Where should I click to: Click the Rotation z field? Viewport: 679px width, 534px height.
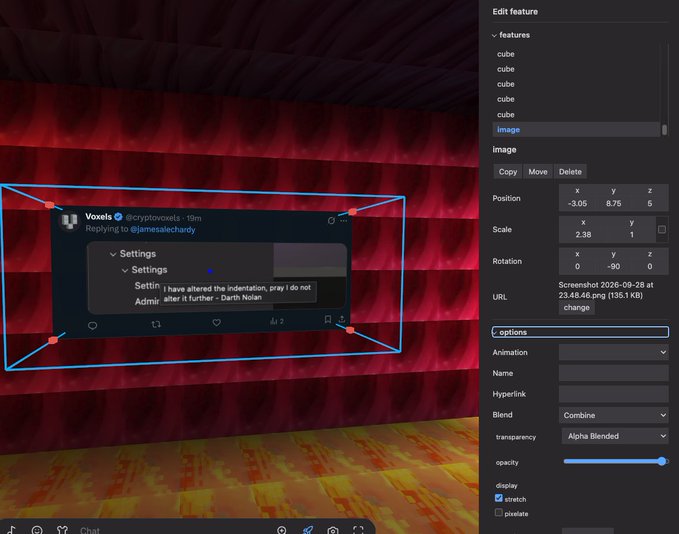[x=650, y=266]
